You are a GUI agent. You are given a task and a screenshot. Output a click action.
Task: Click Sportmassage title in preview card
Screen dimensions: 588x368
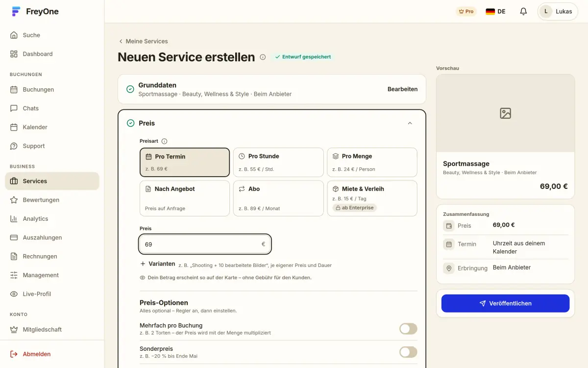466,164
